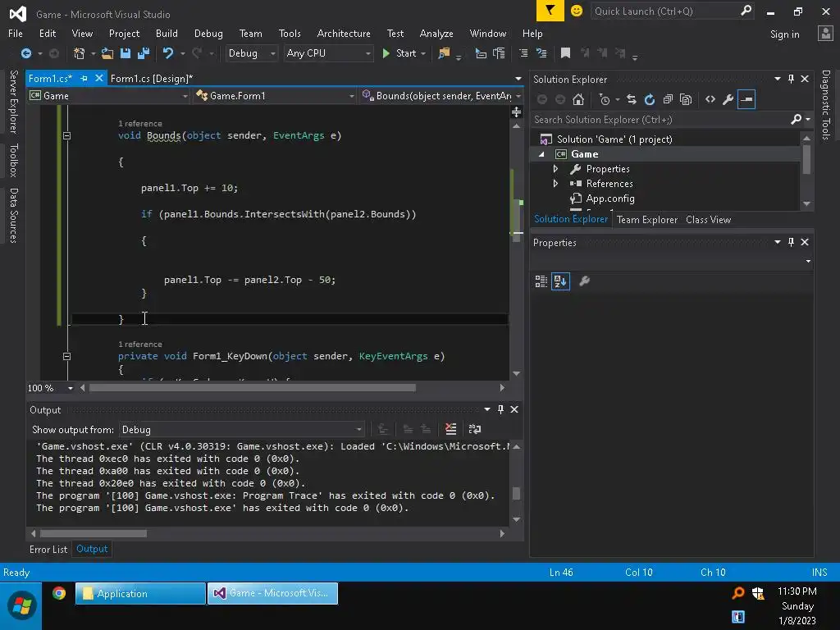This screenshot has width=840, height=630.
Task: Open the Server Explorer side tab
Action: click(13, 101)
